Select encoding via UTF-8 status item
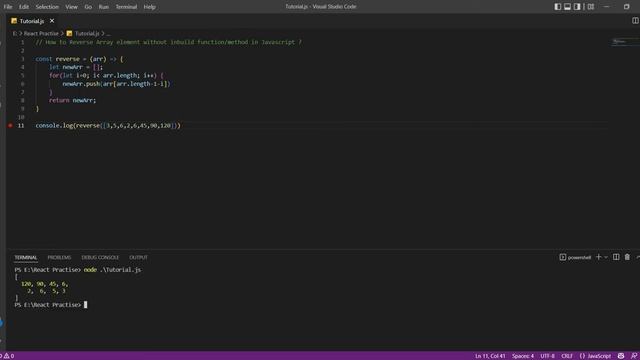640x360 pixels. tap(547, 356)
